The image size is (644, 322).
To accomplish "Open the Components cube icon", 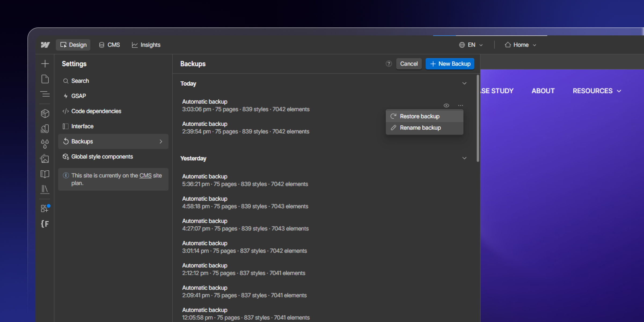I will pyautogui.click(x=45, y=114).
